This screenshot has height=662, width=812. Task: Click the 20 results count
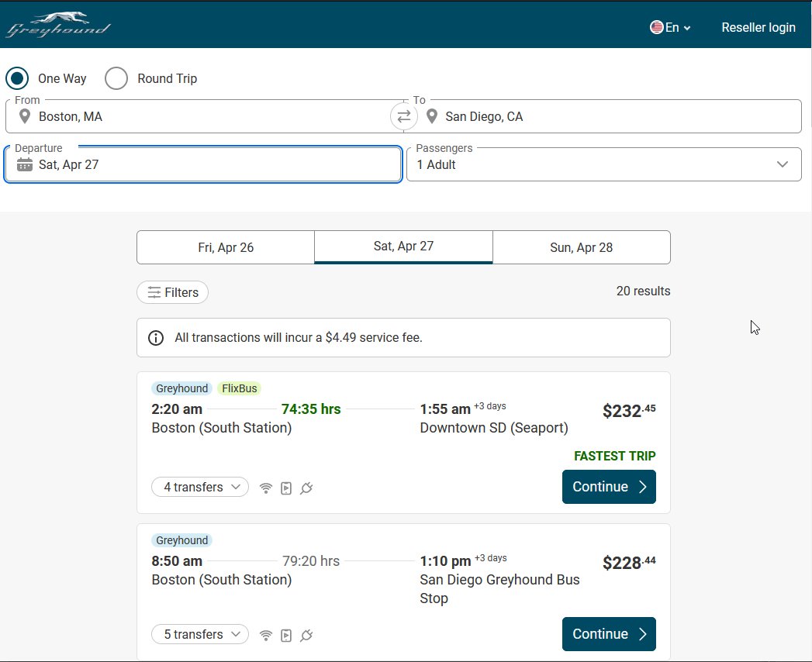pos(643,291)
